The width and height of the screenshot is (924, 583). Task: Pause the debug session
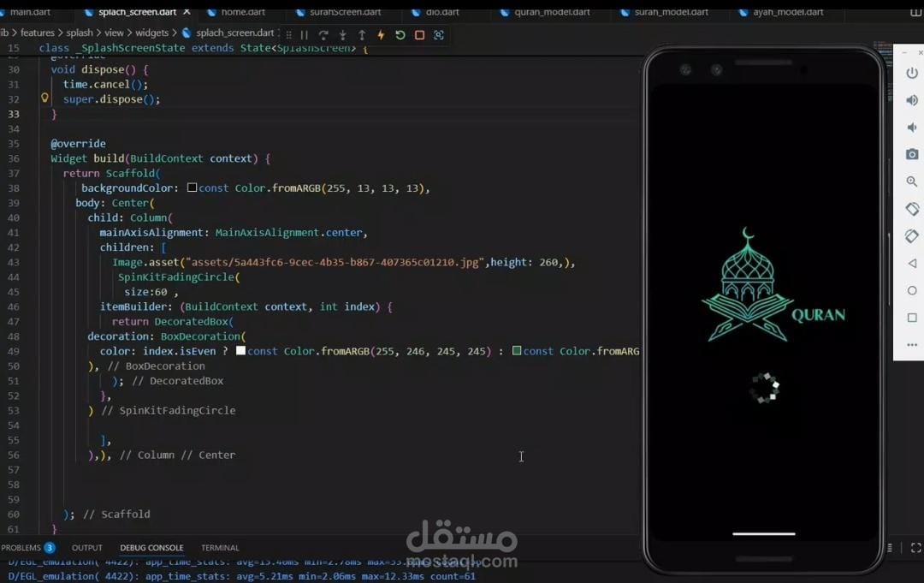pyautogui.click(x=304, y=35)
